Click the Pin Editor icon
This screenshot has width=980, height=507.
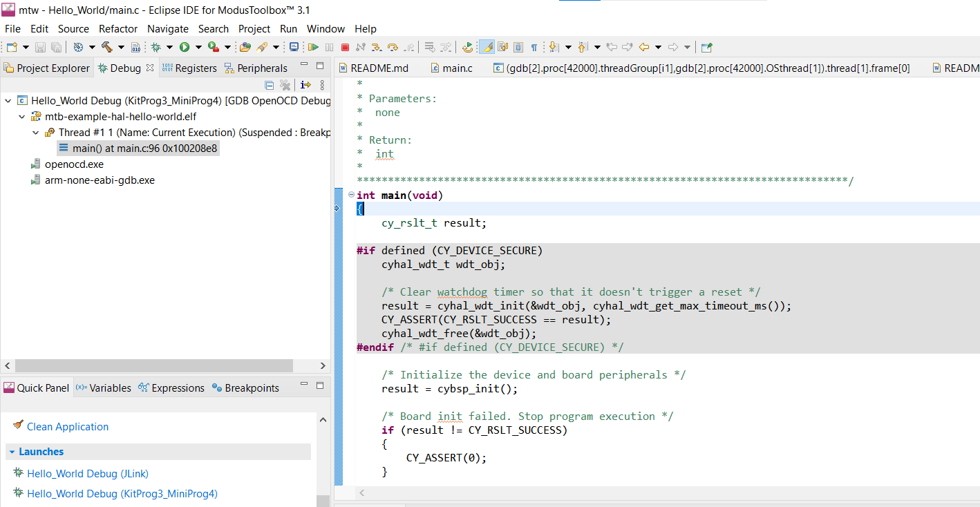(x=706, y=47)
